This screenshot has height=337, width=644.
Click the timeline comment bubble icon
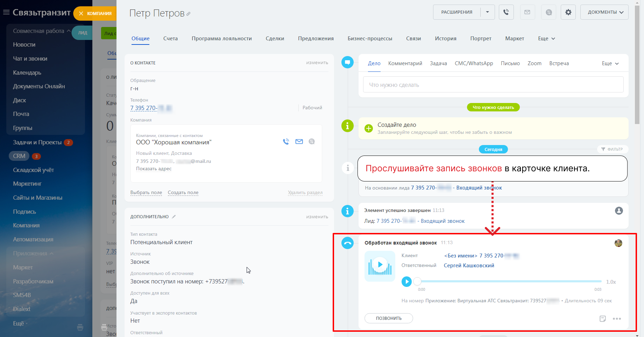point(347,62)
